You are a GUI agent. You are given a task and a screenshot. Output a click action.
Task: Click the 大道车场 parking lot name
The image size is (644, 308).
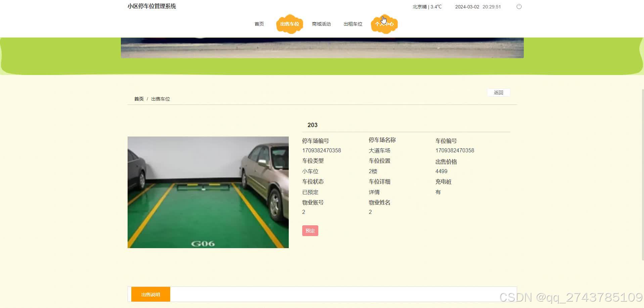coord(379,151)
